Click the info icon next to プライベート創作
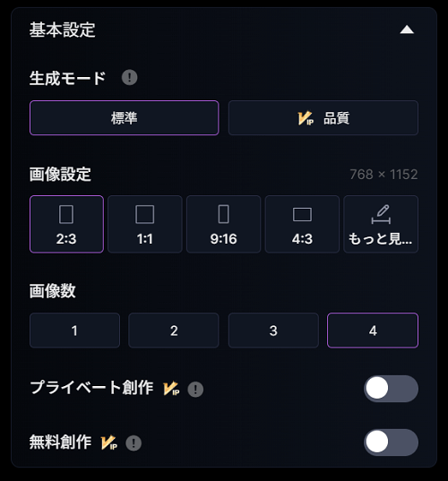The height and width of the screenshot is (481, 448). 195,390
